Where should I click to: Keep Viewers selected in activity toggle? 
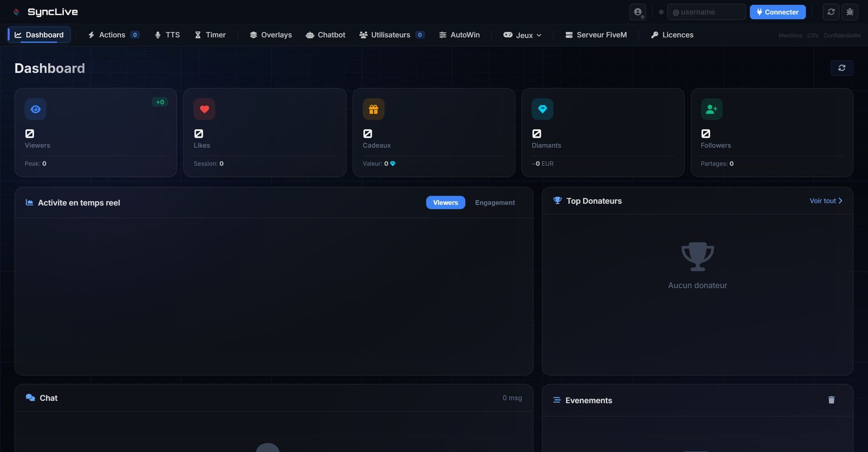click(445, 202)
